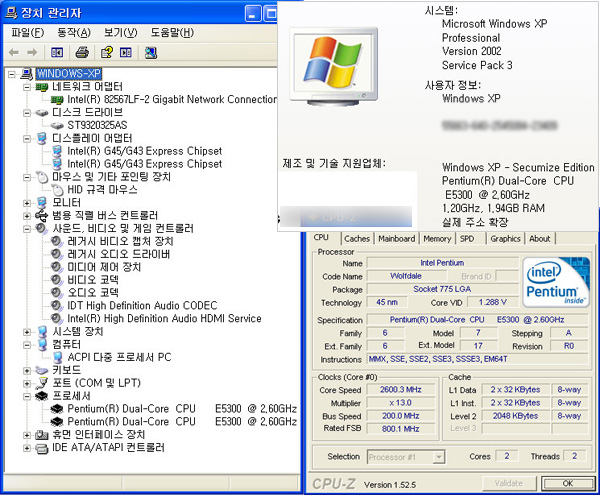Switch to the Mainboard tab in CPU-Z
Image resolution: width=600 pixels, height=498 pixels.
(x=396, y=239)
